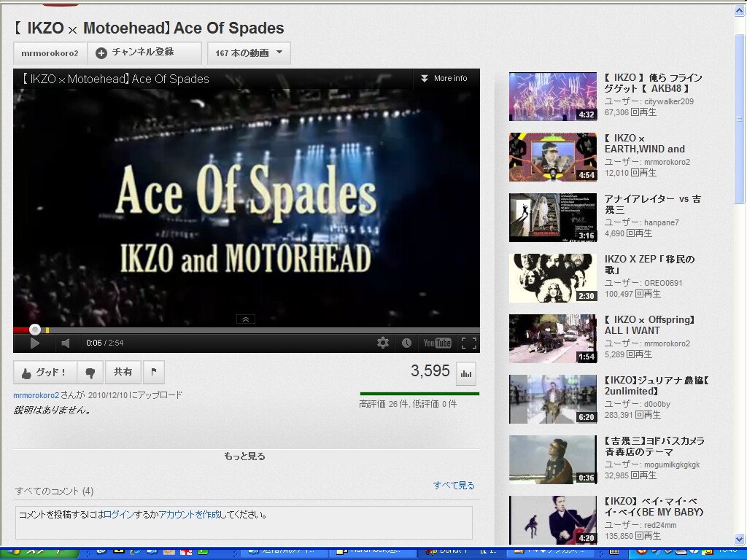The height and width of the screenshot is (560, 747).
Task: Click the ユーザー: OREO0691 text
Action: click(643, 283)
